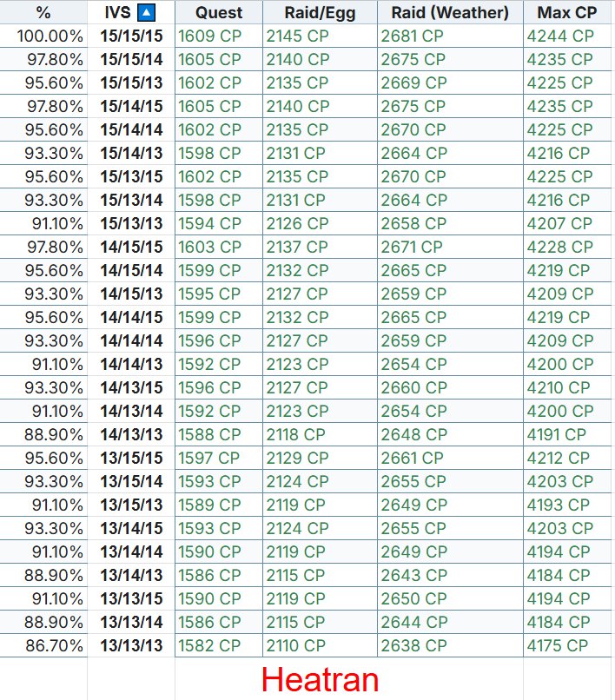Click the IVS column header text
Screen dimensions: 615x700
click(x=116, y=13)
